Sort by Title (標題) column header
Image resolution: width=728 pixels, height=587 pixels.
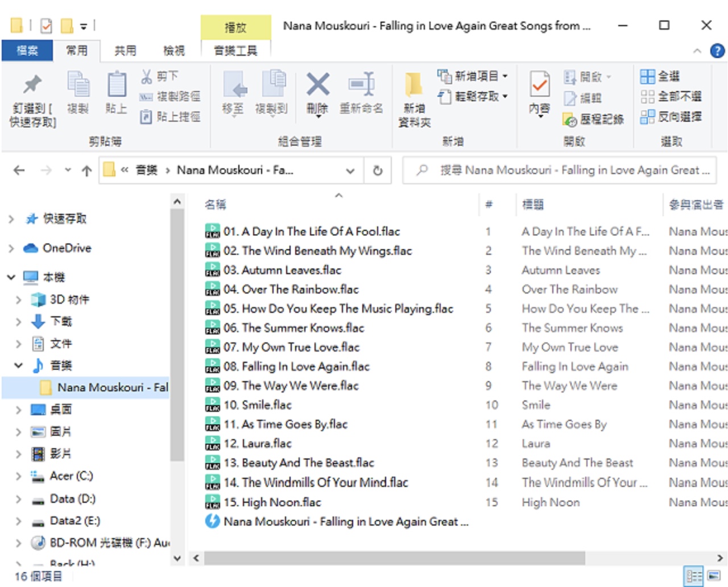click(589, 204)
